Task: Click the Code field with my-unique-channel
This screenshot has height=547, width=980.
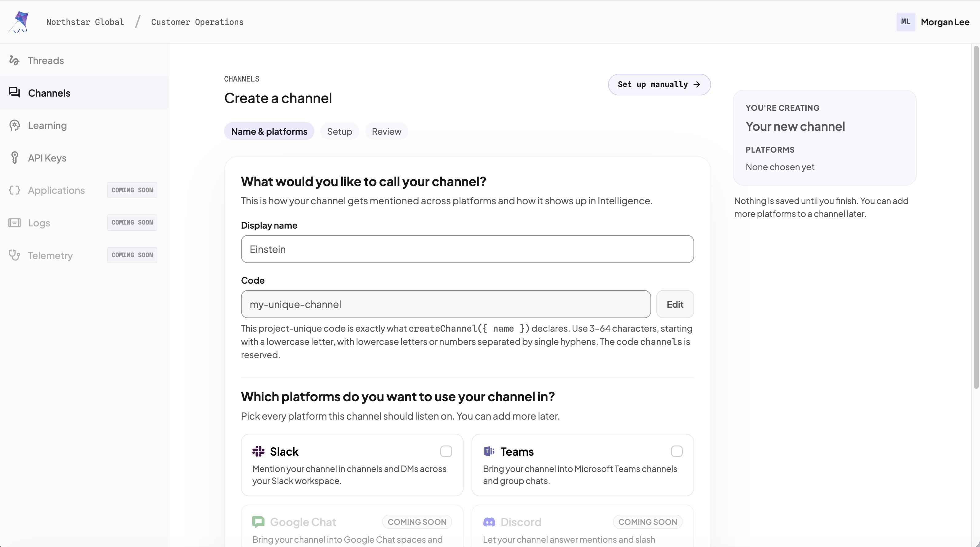Action: 446,304
